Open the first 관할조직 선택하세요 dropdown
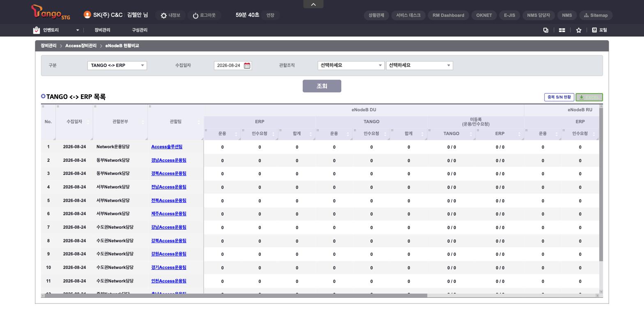 351,65
